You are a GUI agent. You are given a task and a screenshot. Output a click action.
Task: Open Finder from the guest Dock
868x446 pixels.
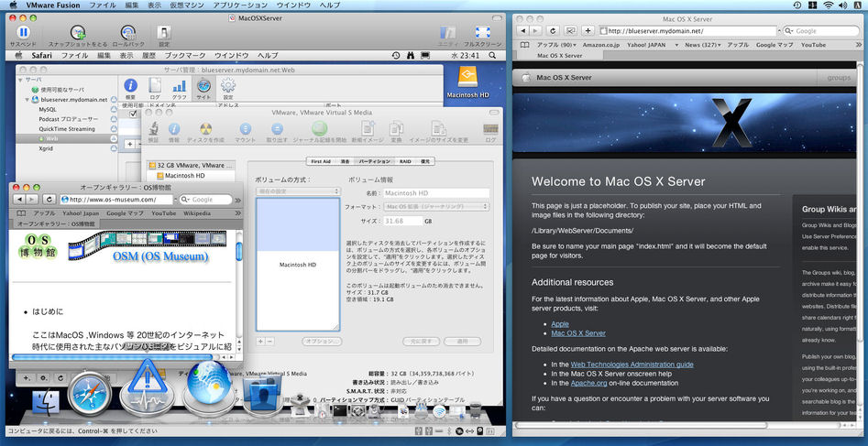click(x=46, y=405)
